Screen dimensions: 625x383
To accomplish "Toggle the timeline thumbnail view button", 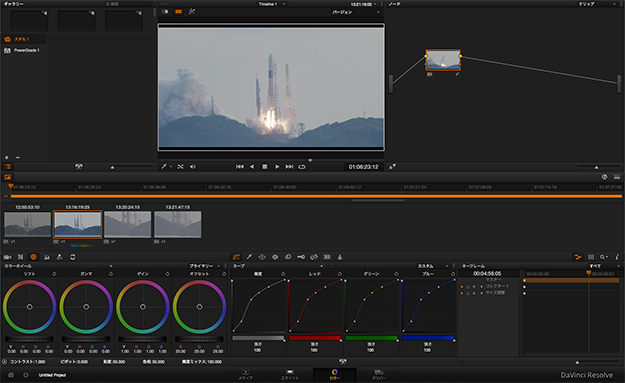I will pos(8,177).
